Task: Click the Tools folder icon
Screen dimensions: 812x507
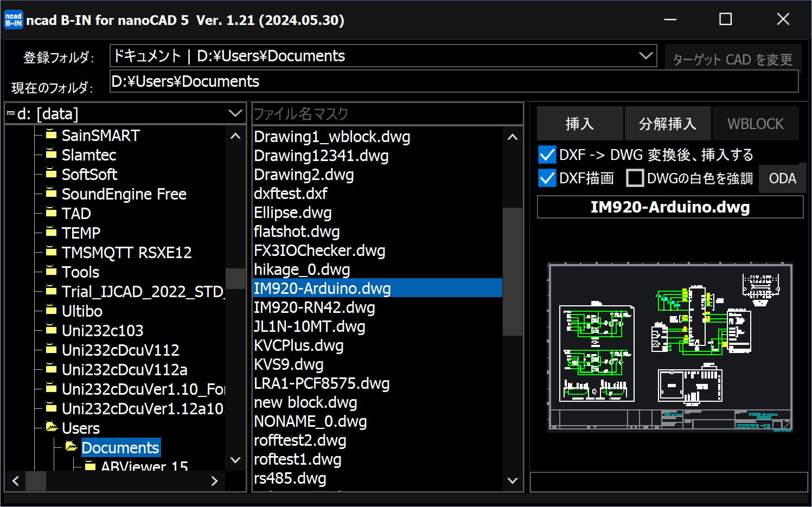Action: (x=52, y=271)
